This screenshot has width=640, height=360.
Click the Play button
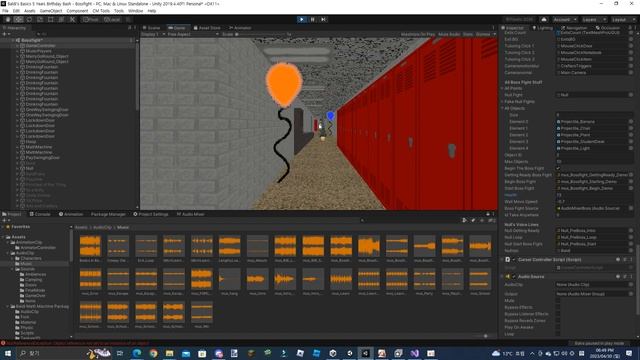(x=302, y=19)
